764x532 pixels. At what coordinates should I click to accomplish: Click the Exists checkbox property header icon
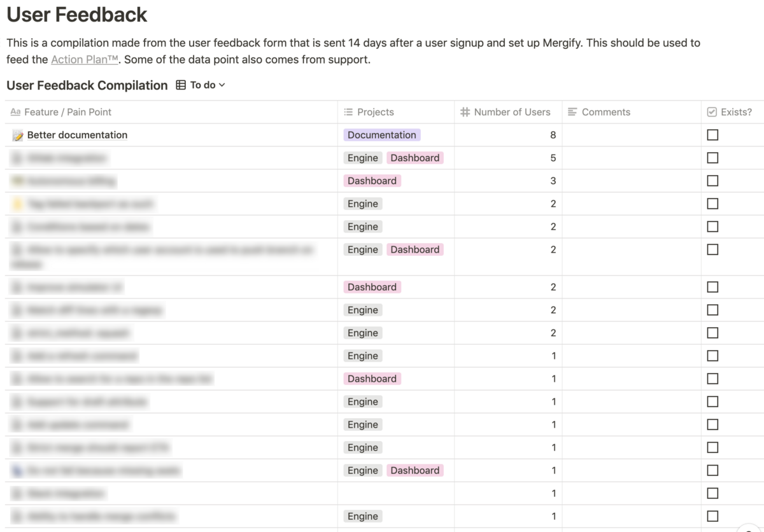click(x=712, y=112)
